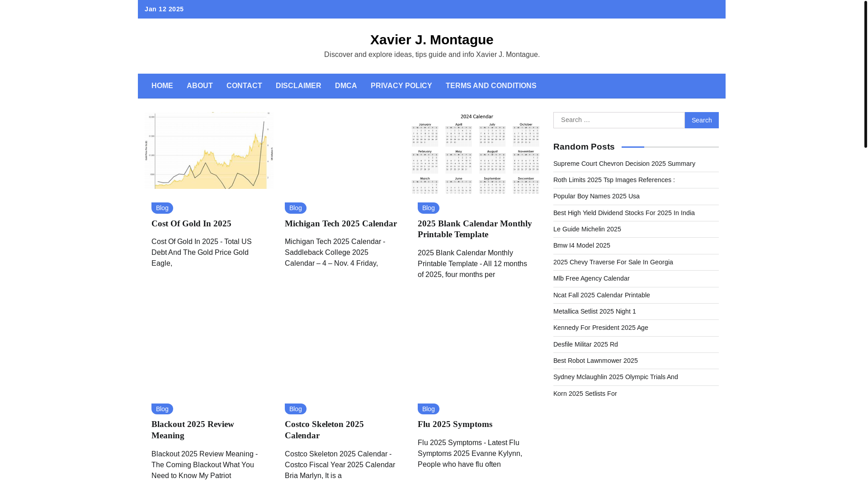Open 2025 Chevy Traverse For Sale post

(613, 262)
